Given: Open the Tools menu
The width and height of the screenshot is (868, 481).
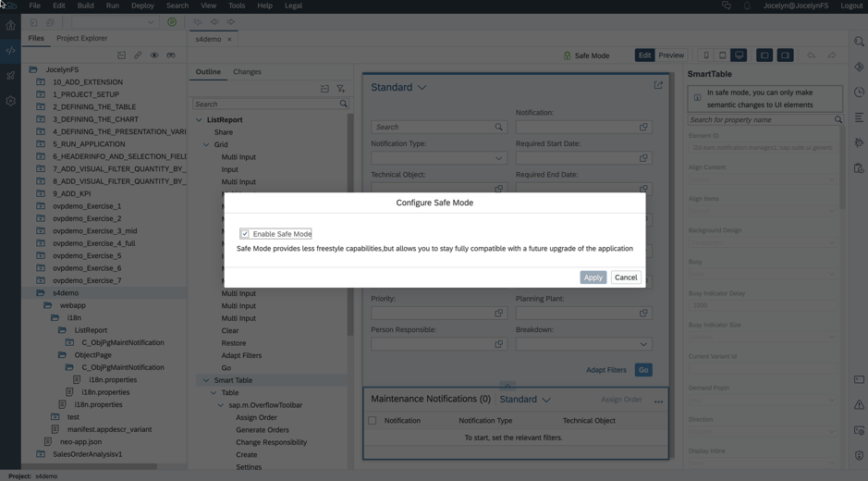Looking at the screenshot, I should 237,6.
